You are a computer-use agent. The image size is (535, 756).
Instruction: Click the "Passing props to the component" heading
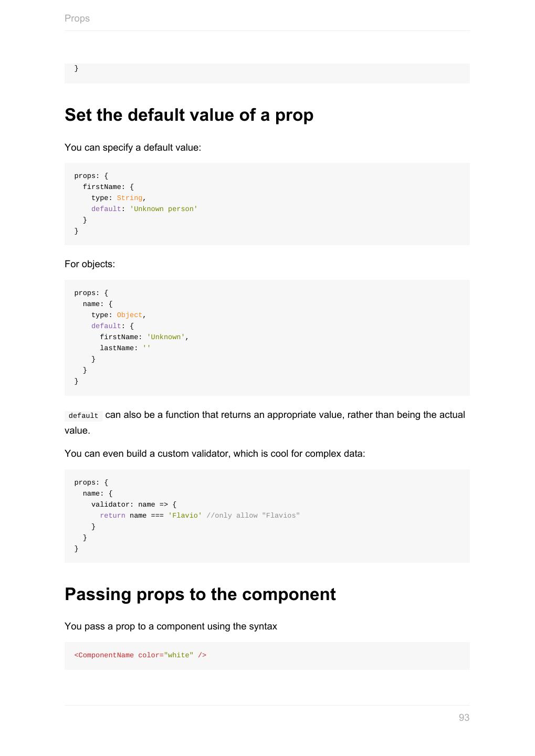[200, 594]
